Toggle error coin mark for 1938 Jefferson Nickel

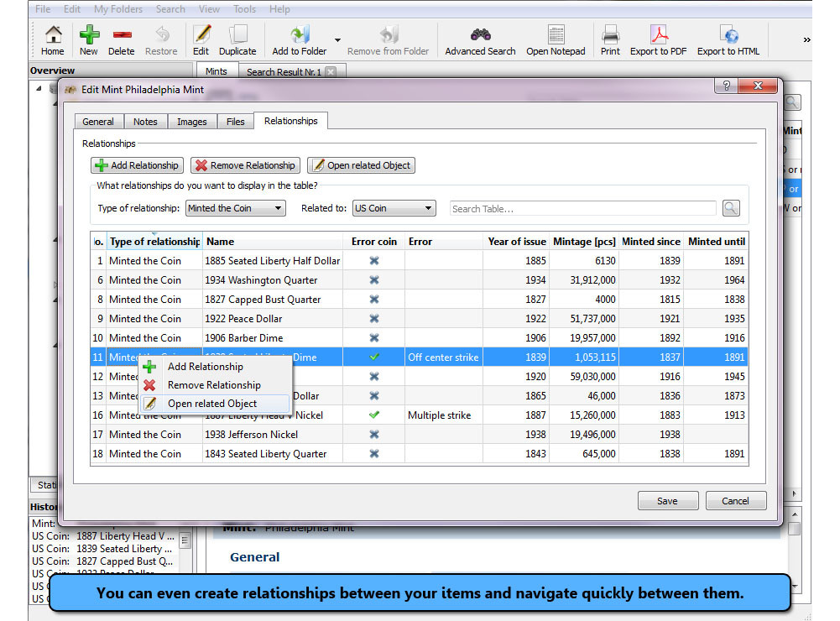(374, 434)
